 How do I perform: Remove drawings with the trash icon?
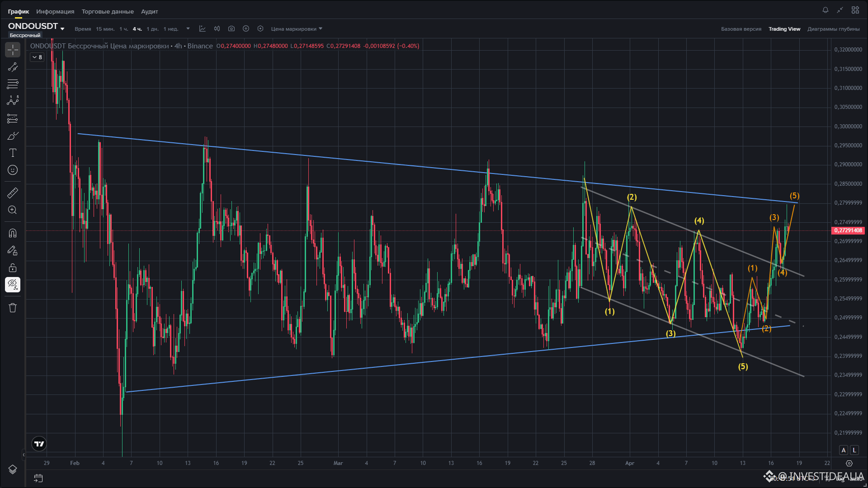13,308
